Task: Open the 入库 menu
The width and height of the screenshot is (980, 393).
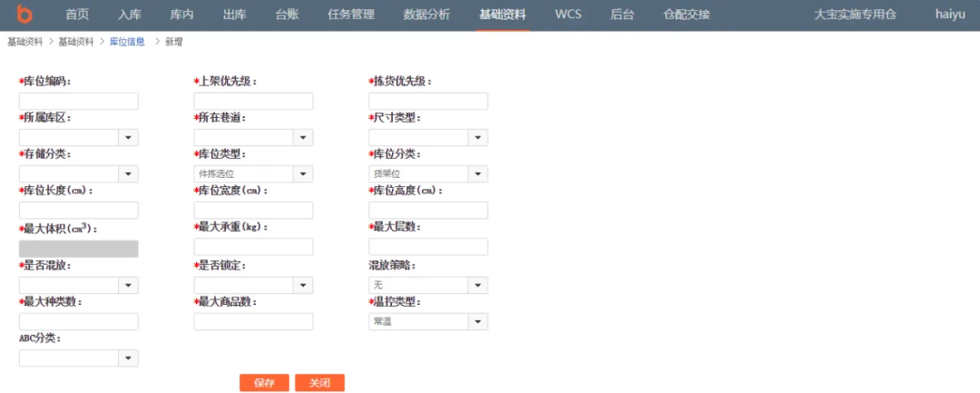Action: click(x=130, y=15)
